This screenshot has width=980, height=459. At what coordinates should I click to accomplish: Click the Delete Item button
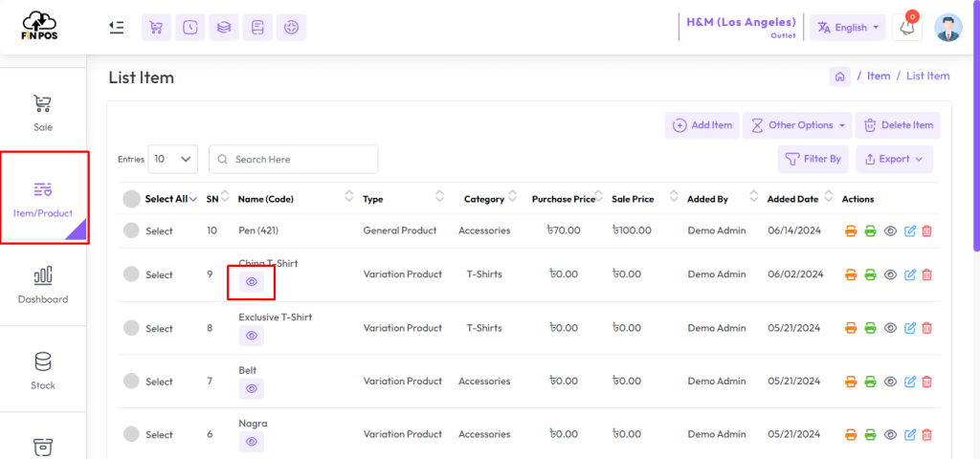click(898, 125)
